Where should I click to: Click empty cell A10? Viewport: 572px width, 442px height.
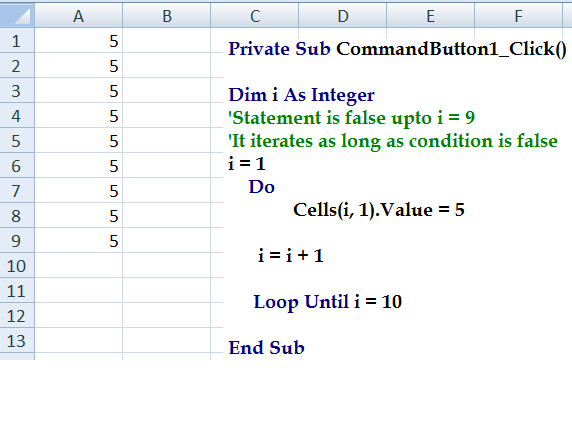tap(78, 265)
